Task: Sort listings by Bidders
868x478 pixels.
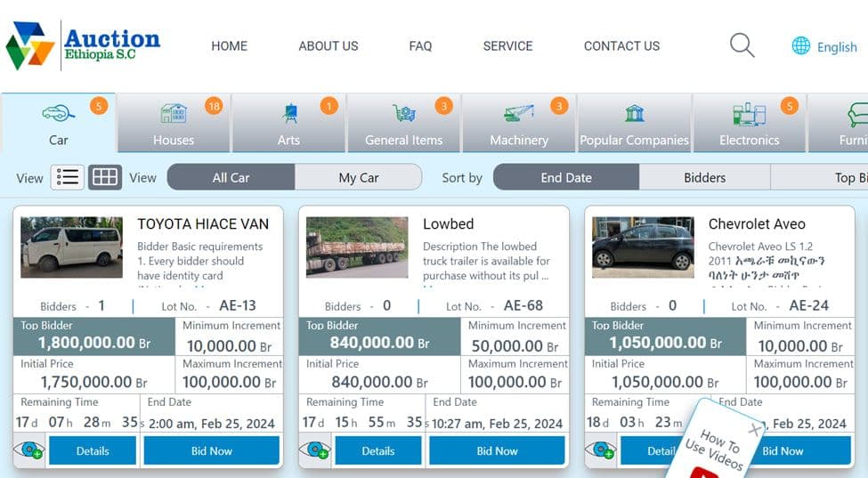Action: pos(704,178)
